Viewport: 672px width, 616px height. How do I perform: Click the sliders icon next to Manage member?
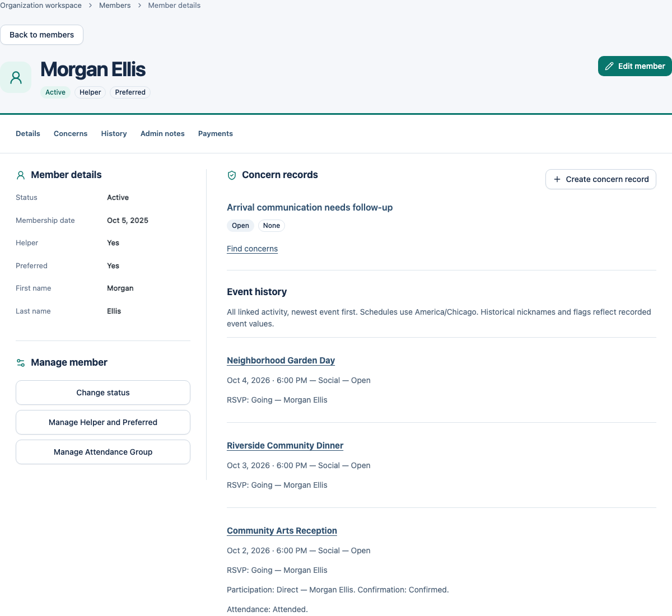(21, 363)
